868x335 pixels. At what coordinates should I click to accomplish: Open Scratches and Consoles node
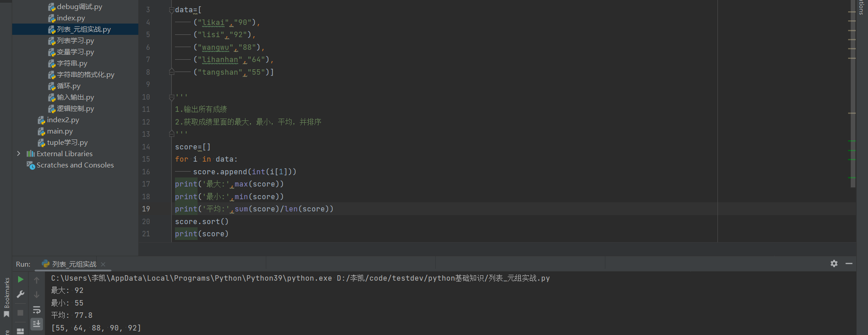tap(75, 165)
